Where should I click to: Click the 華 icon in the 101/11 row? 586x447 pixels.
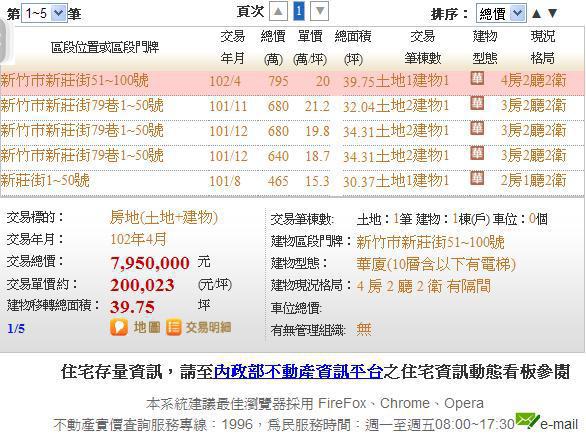point(477,103)
